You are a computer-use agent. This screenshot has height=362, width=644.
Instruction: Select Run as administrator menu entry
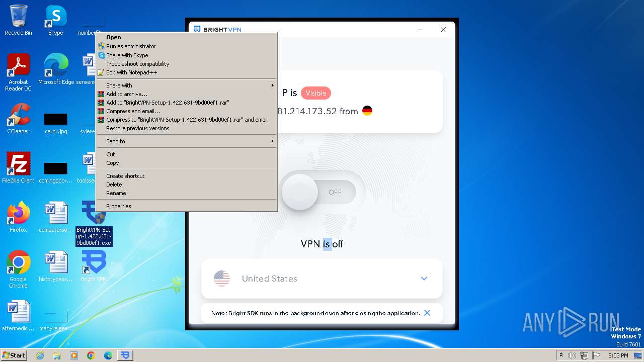[187, 46]
